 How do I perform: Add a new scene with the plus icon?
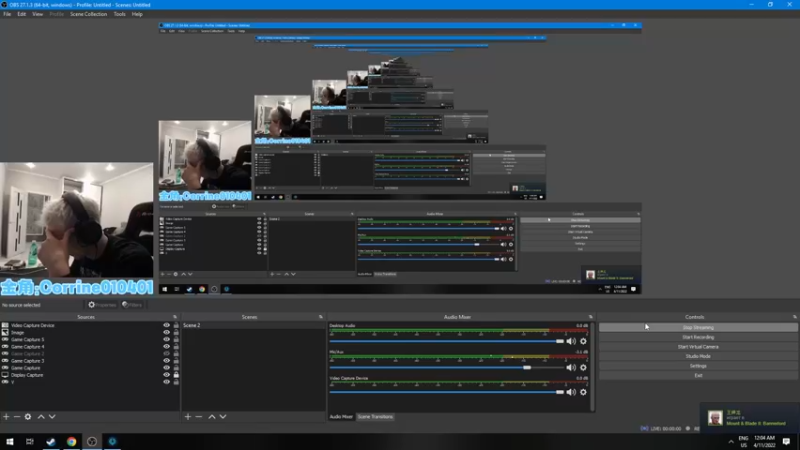[x=188, y=417]
